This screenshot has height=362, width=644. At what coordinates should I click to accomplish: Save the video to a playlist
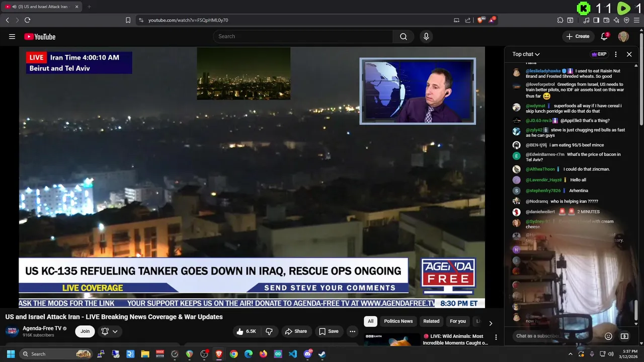click(329, 331)
